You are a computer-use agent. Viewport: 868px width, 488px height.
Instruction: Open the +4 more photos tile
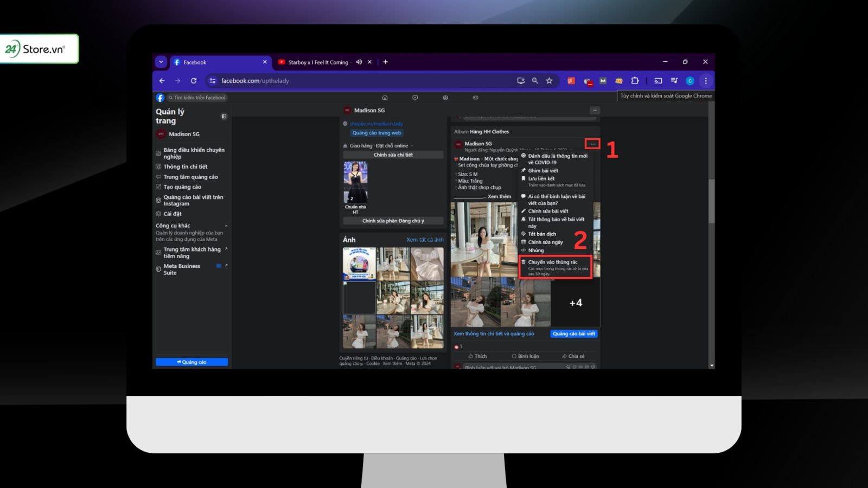[576, 303]
